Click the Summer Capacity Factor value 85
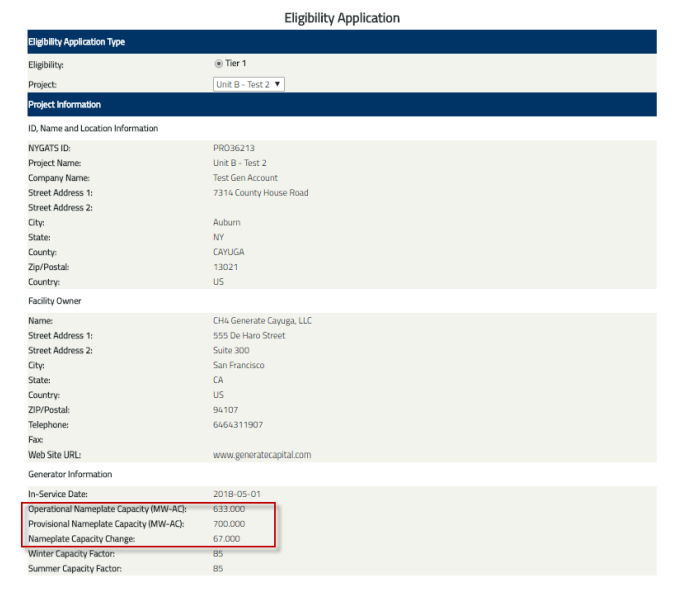This screenshot has height=592, width=680. coord(218,569)
